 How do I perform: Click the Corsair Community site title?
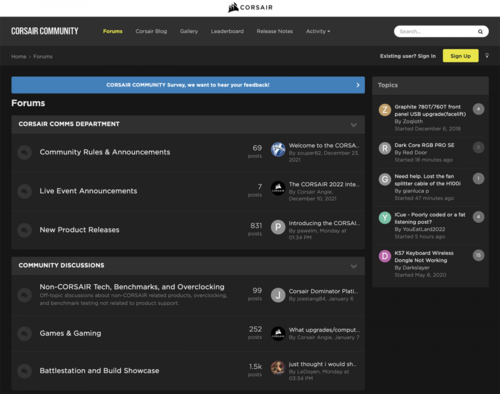point(45,31)
